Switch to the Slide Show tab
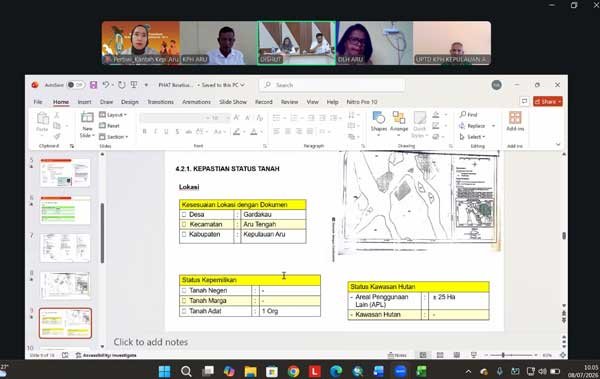 click(x=233, y=102)
